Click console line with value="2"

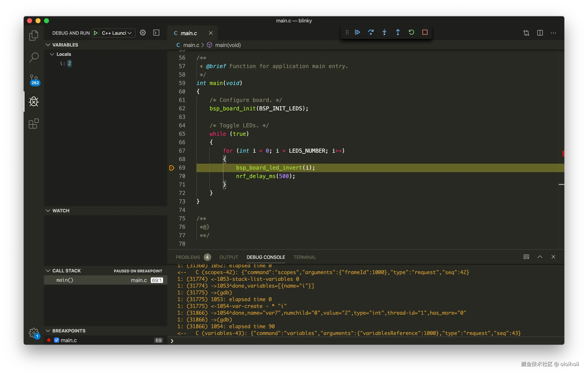322,313
